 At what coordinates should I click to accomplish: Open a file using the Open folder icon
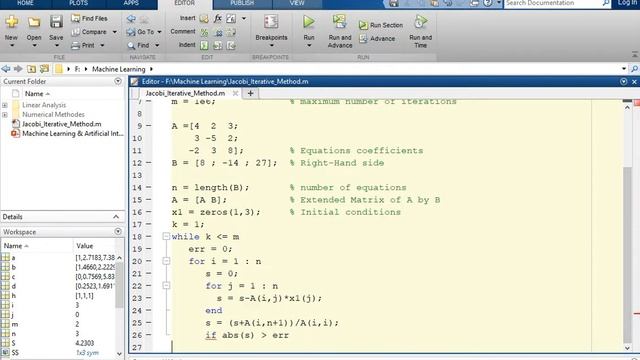tap(34, 22)
